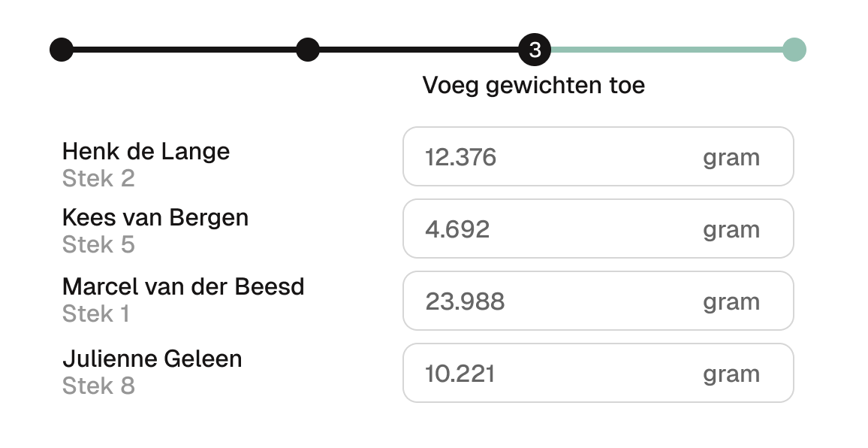The height and width of the screenshot is (448, 868).
Task: Click the Marcel van der Beesd name
Action: point(183,287)
